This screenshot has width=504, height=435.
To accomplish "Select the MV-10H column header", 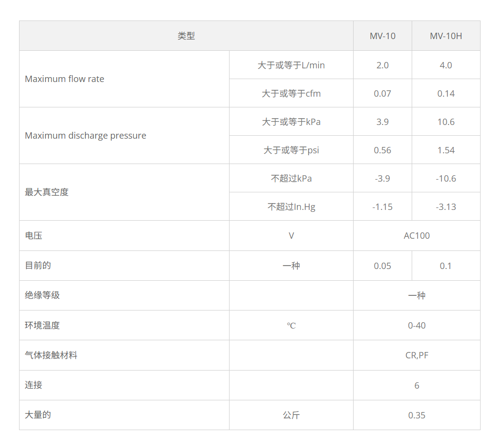I will (x=445, y=35).
